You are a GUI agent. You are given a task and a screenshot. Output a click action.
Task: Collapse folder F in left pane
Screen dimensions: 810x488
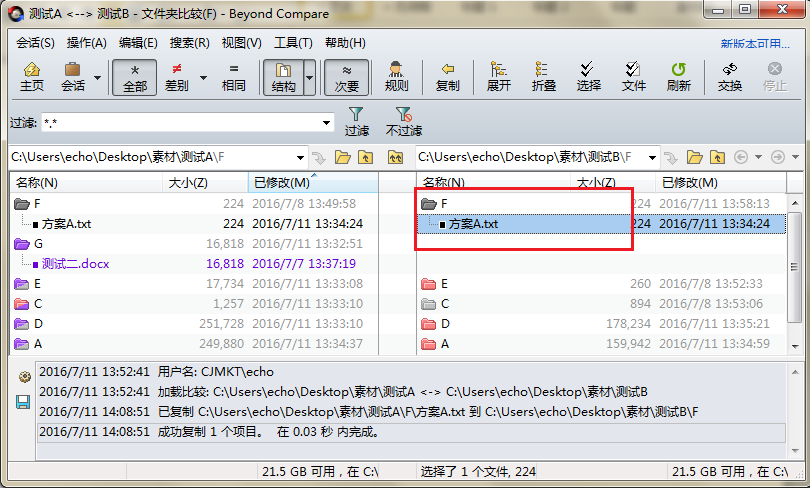point(22,204)
